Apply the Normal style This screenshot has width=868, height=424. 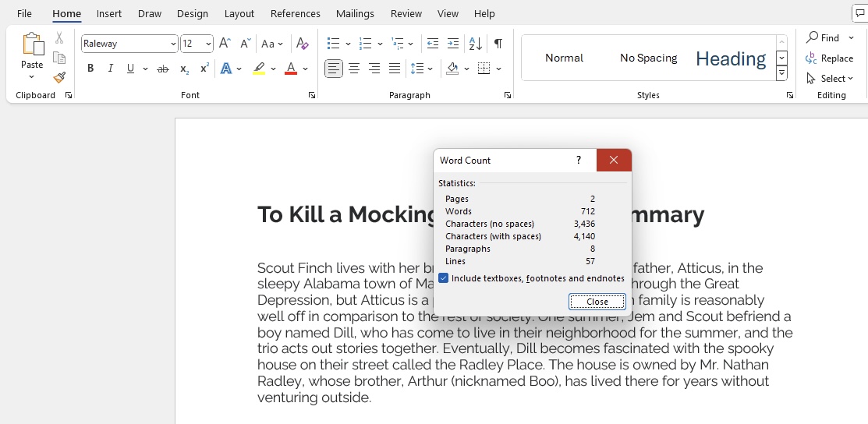pyautogui.click(x=564, y=58)
